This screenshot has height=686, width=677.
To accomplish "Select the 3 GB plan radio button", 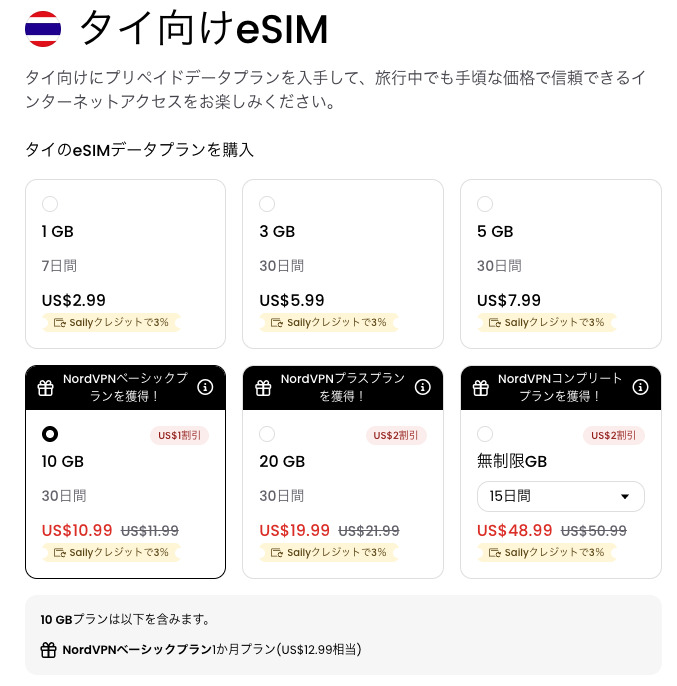I will pyautogui.click(x=267, y=204).
